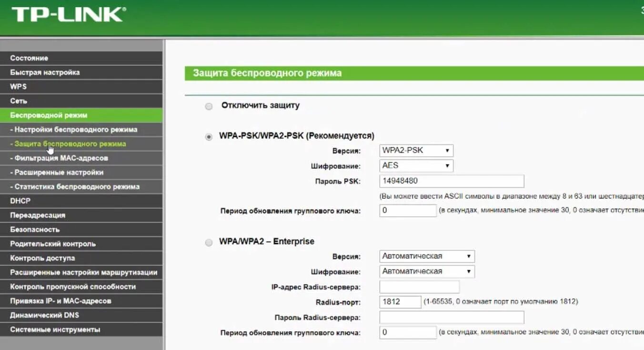Open the Состояние menu item
This screenshot has height=350, width=644.
[81, 58]
